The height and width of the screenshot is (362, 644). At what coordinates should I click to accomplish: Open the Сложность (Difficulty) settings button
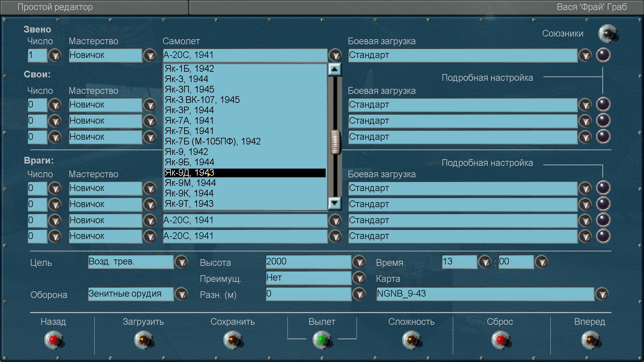411,340
